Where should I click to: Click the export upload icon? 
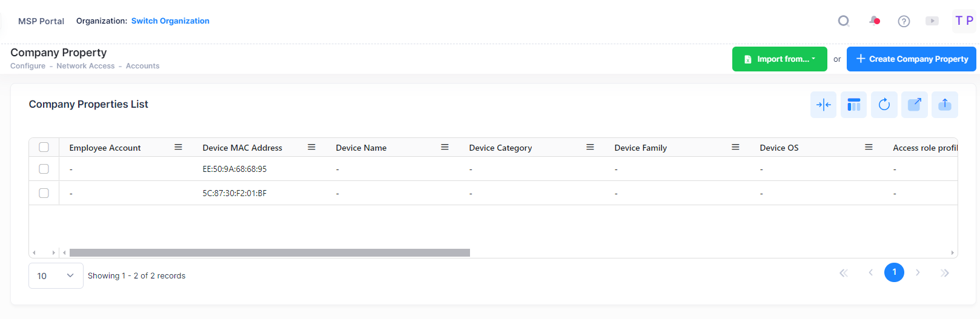(944, 105)
